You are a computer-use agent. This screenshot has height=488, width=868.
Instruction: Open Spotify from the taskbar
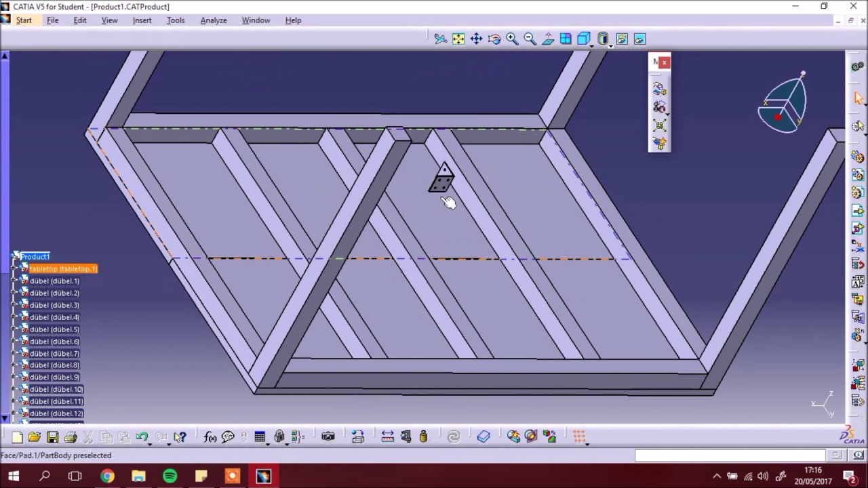coord(170,476)
